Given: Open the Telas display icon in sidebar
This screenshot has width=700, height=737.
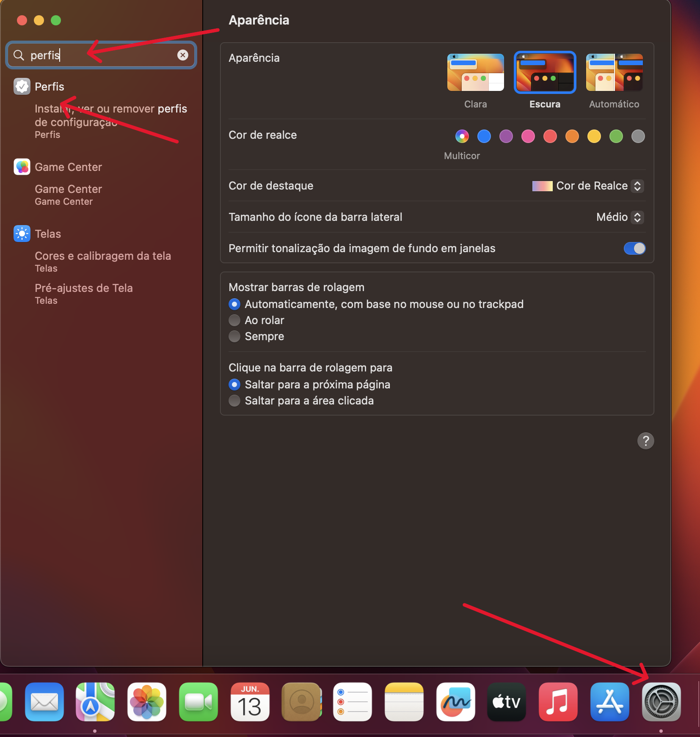Looking at the screenshot, I should pyautogui.click(x=22, y=234).
